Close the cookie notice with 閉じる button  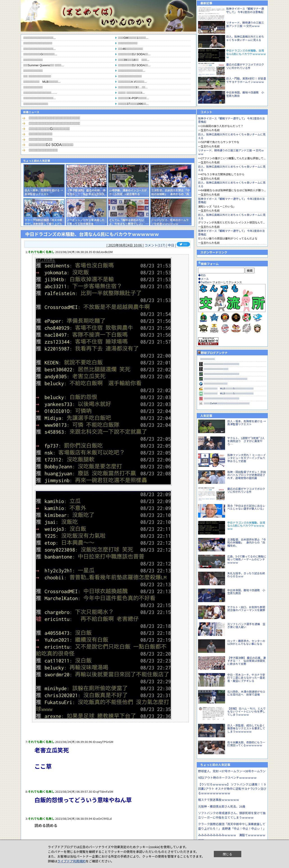227,854
